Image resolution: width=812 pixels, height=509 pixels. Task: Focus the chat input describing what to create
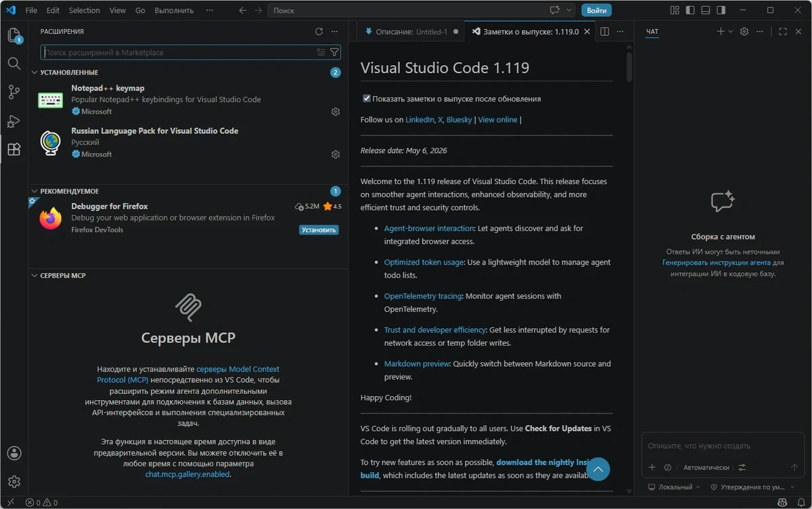(723, 446)
